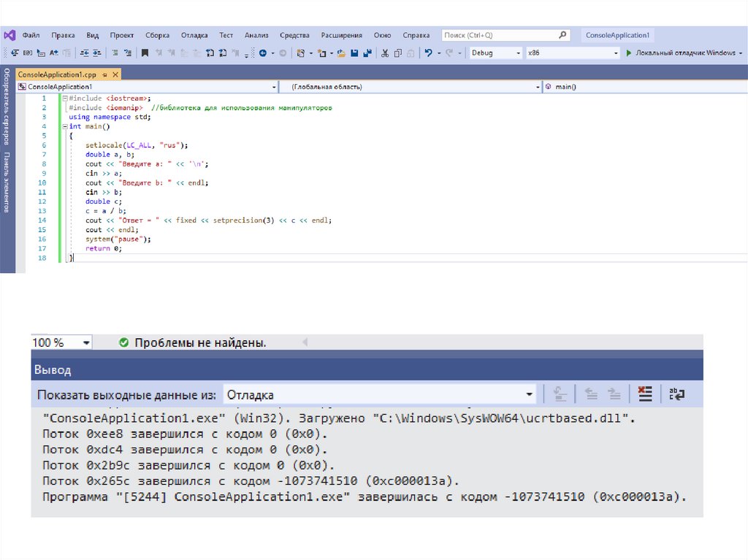Click the Undo arrow icon
This screenshot has height=560, width=748.
pos(429,53)
